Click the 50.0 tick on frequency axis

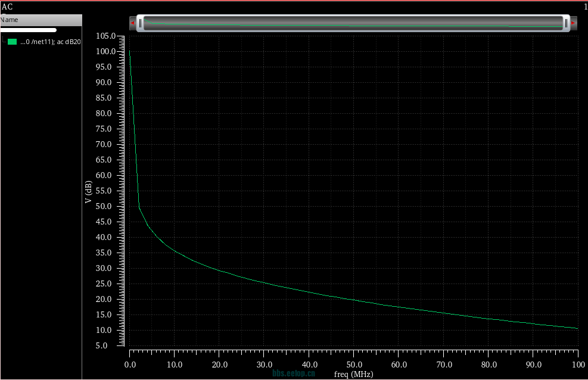click(x=353, y=365)
